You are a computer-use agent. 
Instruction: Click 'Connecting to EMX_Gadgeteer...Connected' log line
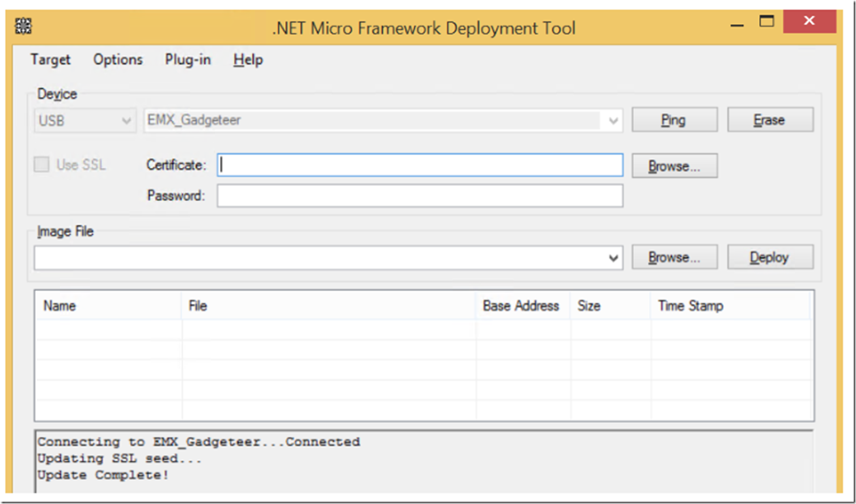click(x=199, y=442)
